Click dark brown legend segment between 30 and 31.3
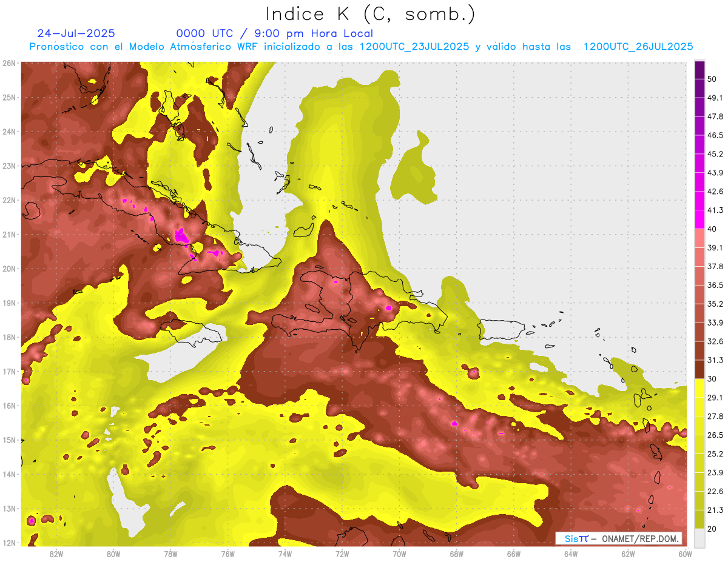The width and height of the screenshot is (728, 562). [699, 370]
